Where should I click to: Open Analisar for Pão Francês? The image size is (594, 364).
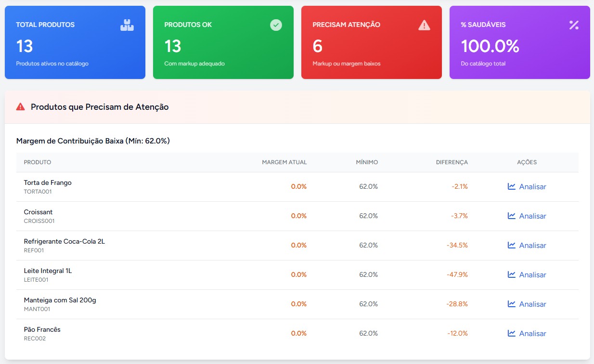pyautogui.click(x=532, y=334)
